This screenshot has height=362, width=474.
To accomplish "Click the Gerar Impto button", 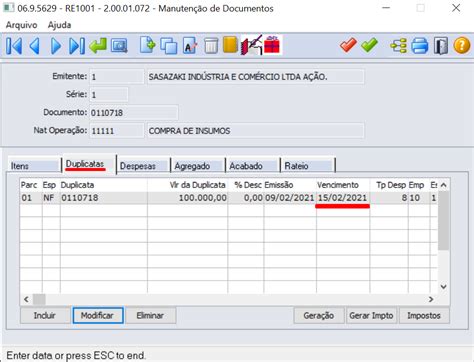I will pos(371,315).
